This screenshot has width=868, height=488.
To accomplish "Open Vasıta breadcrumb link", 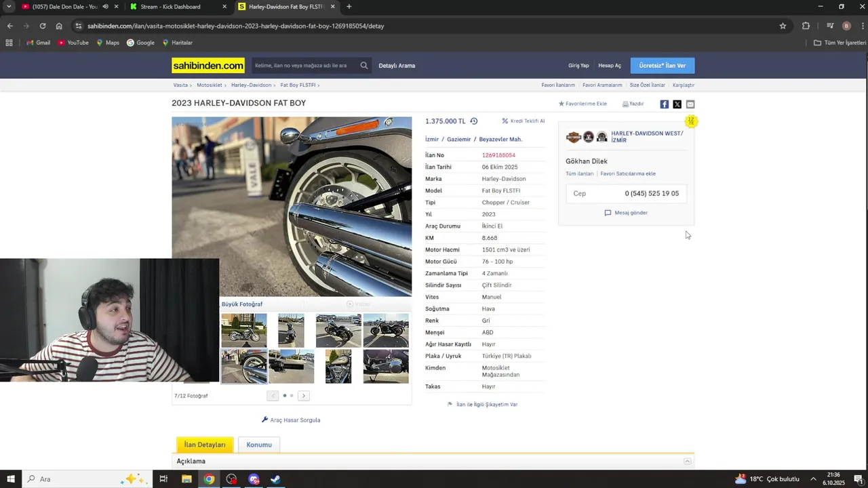I will pos(180,85).
